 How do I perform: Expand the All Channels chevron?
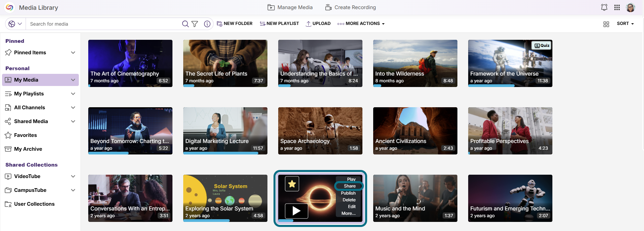coord(73,108)
